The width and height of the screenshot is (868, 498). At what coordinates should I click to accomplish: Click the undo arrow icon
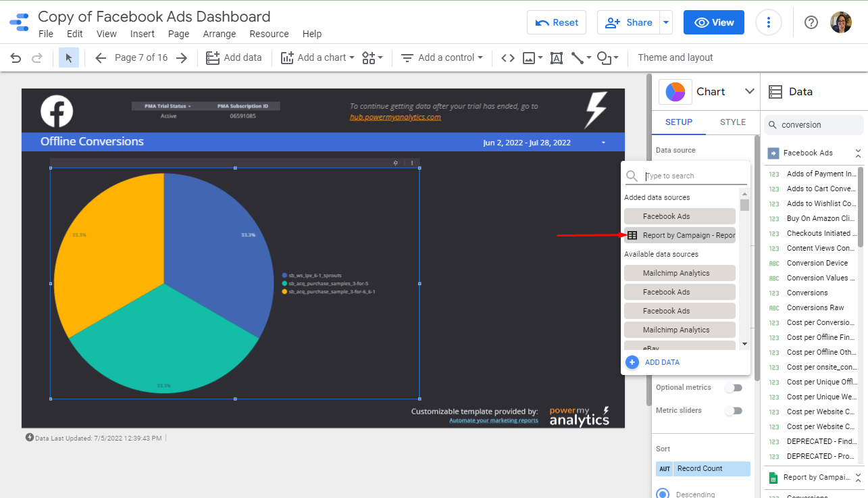click(16, 58)
